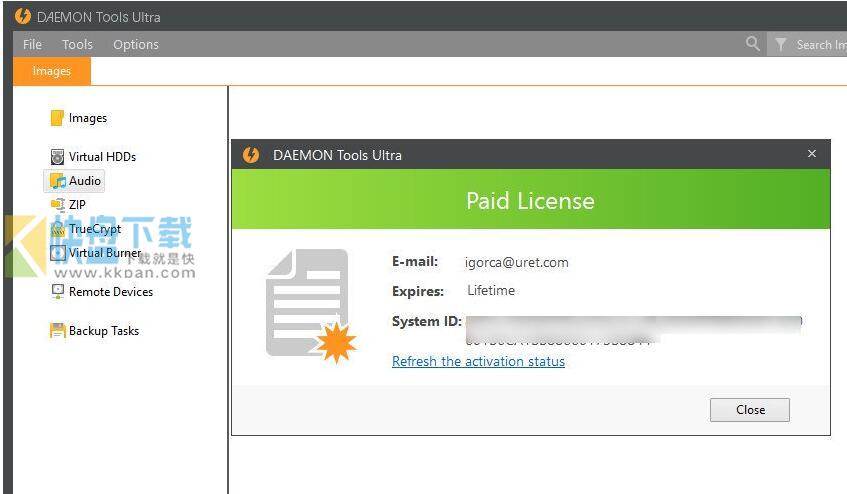Screen dimensions: 847x494
Task: Close the license dialog with X
Action: coord(811,154)
